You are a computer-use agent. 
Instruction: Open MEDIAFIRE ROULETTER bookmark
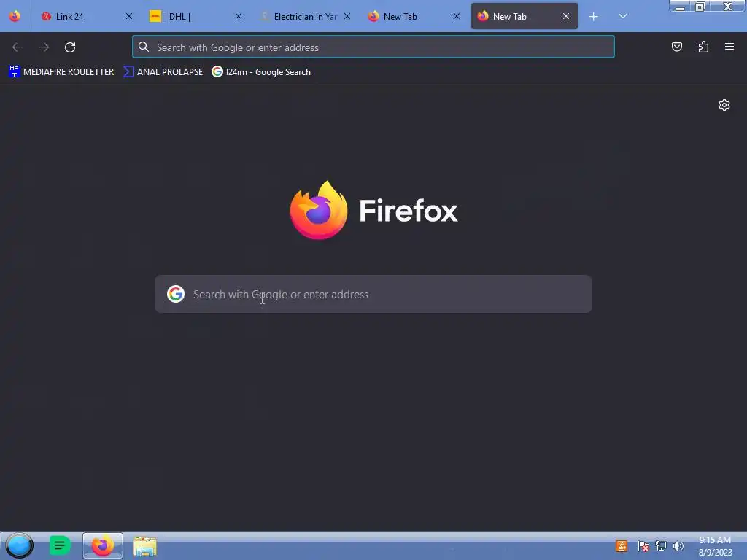coord(61,72)
